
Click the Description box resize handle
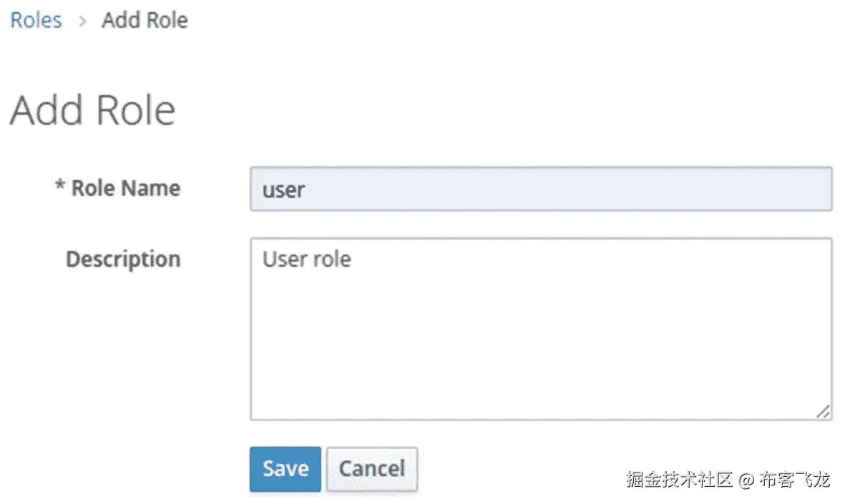pyautogui.click(x=824, y=412)
